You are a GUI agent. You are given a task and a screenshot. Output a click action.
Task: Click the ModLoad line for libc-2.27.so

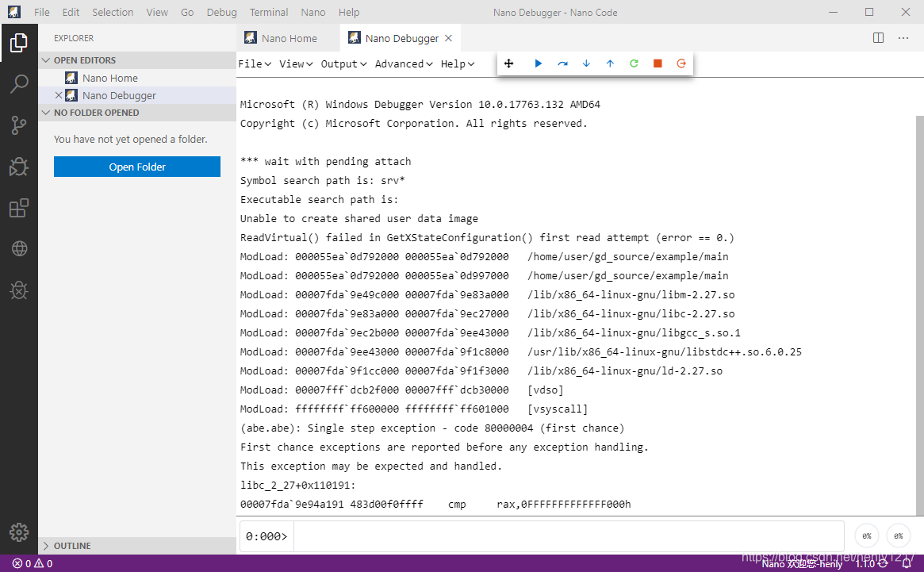click(487, 313)
